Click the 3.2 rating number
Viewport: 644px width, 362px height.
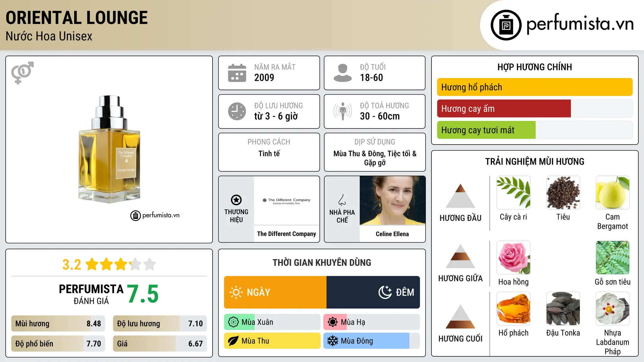coord(72,265)
